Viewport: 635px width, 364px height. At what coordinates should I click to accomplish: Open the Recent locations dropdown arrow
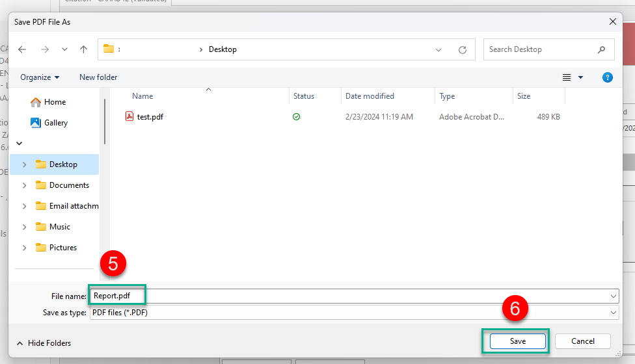[64, 49]
